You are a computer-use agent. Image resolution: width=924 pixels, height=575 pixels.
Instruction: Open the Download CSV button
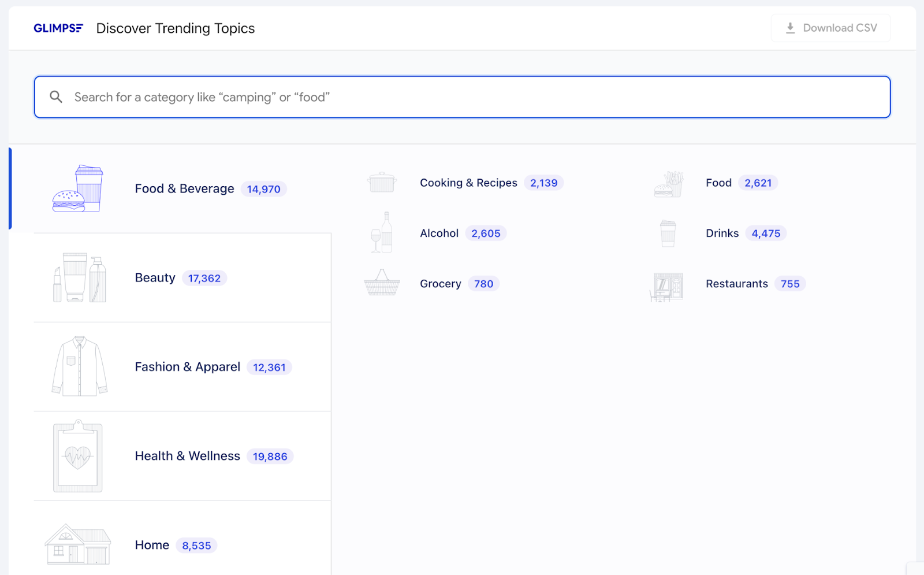[x=830, y=27]
